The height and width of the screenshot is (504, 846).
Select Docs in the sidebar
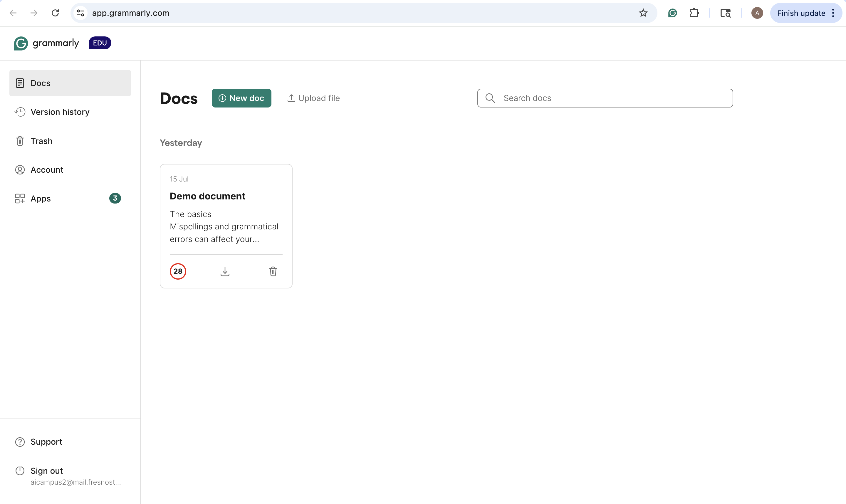(x=41, y=83)
